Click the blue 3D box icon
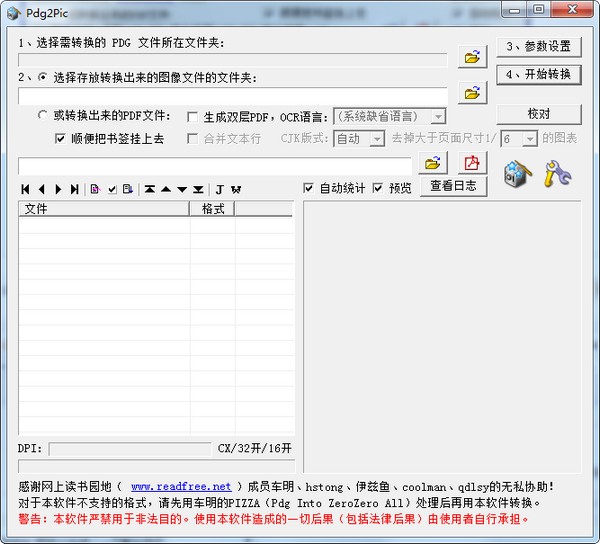Image resolution: width=600 pixels, height=544 pixels. [517, 174]
